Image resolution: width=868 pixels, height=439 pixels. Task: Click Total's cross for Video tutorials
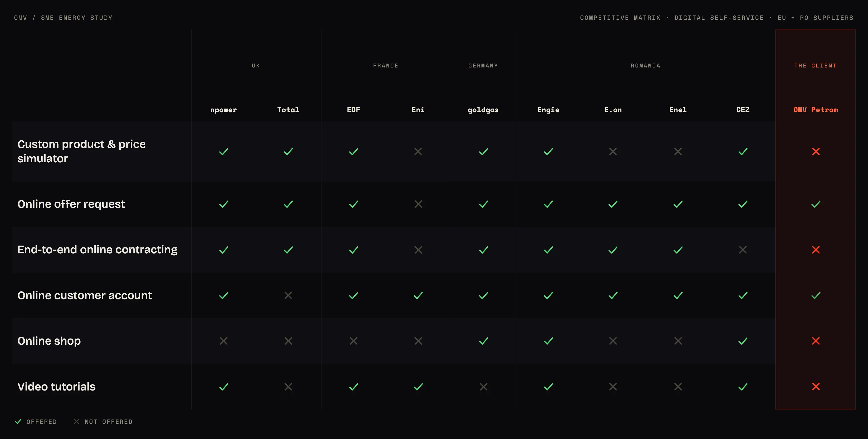tap(288, 387)
